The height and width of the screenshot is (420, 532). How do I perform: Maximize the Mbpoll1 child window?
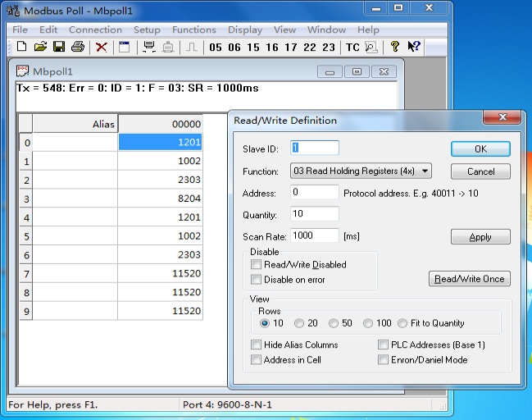click(357, 71)
